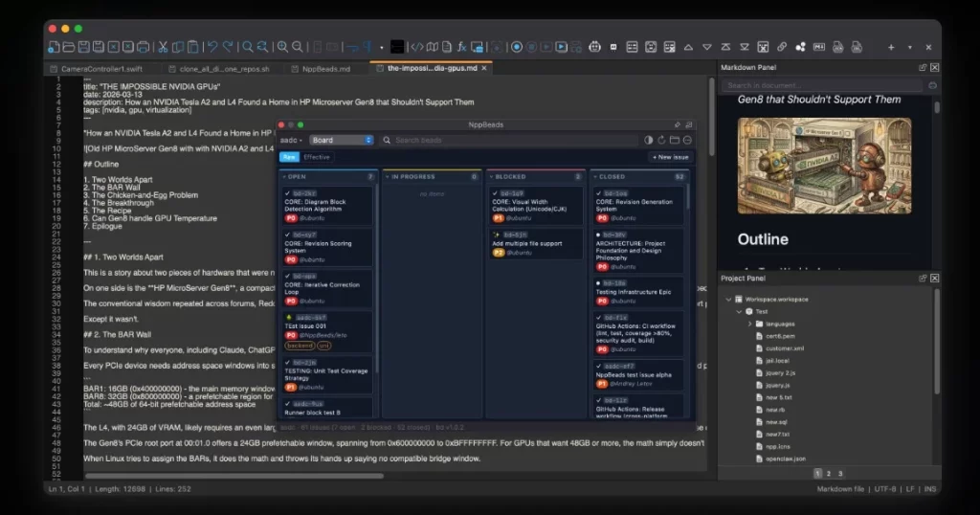Click the Zoom in toolbar icon
980x515 pixels.
pos(282,47)
